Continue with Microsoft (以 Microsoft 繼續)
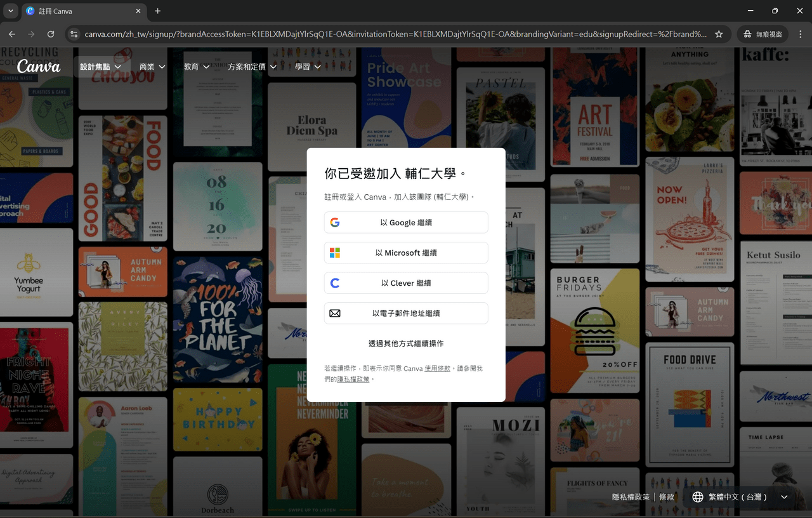Screen dimensions: 812x518 406,253
